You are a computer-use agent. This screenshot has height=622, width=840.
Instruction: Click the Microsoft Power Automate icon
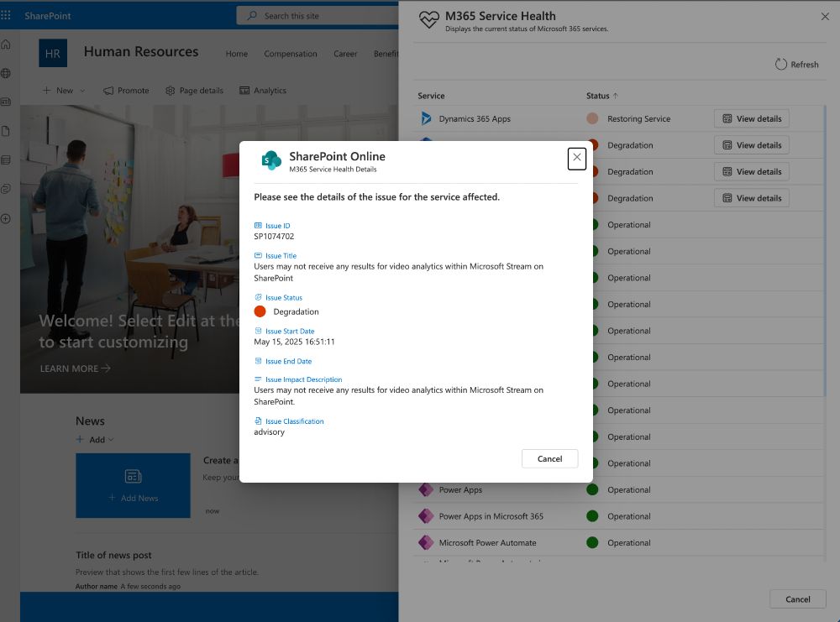point(426,542)
